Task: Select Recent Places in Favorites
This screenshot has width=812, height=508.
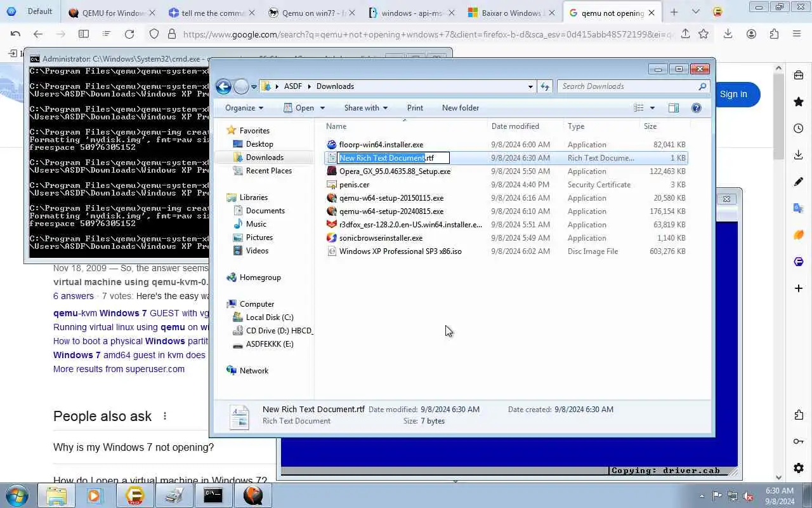Action: coord(268,171)
